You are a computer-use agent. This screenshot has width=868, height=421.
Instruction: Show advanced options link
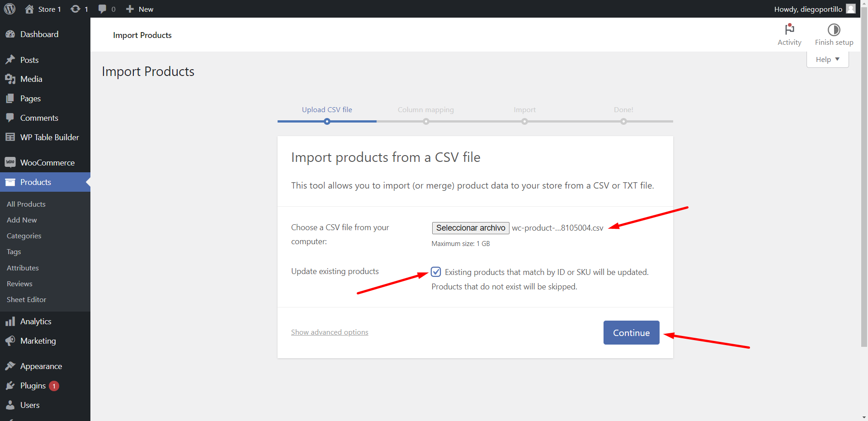[x=330, y=332]
